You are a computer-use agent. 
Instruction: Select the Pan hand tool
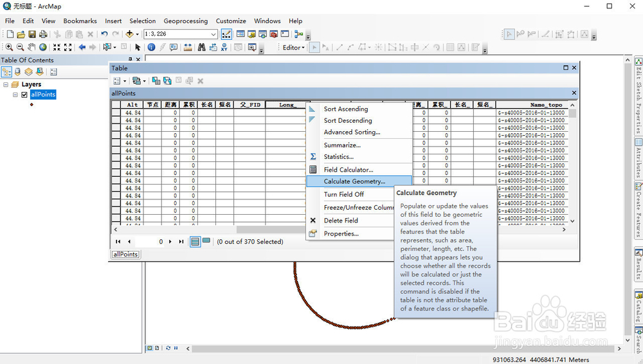pyautogui.click(x=32, y=47)
